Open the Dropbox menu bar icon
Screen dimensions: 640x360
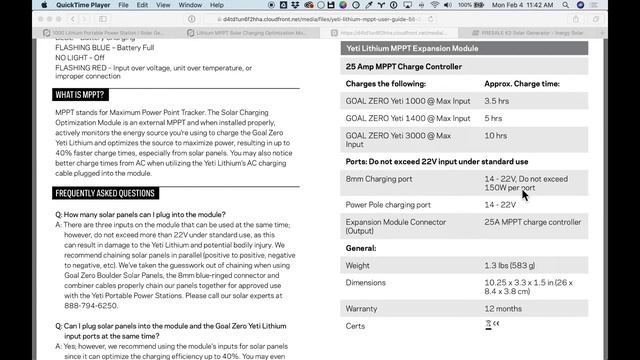point(295,5)
